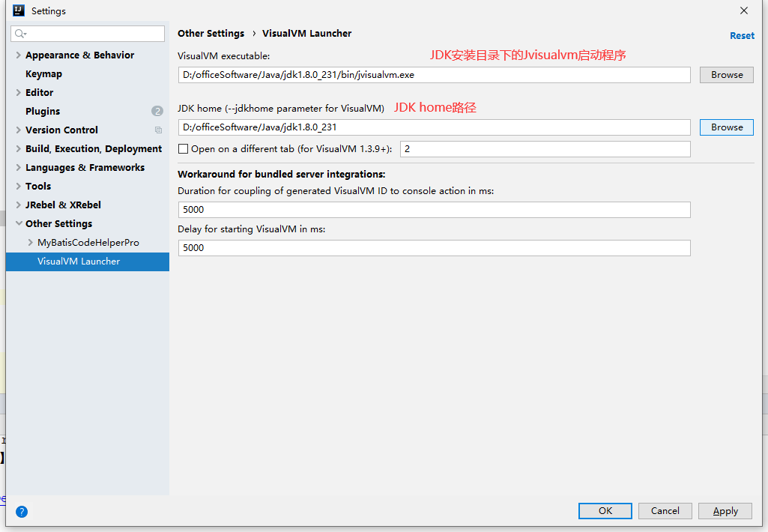Select MyBatisCodeHelperPro settings entry
This screenshot has width=768, height=532.
coord(88,243)
